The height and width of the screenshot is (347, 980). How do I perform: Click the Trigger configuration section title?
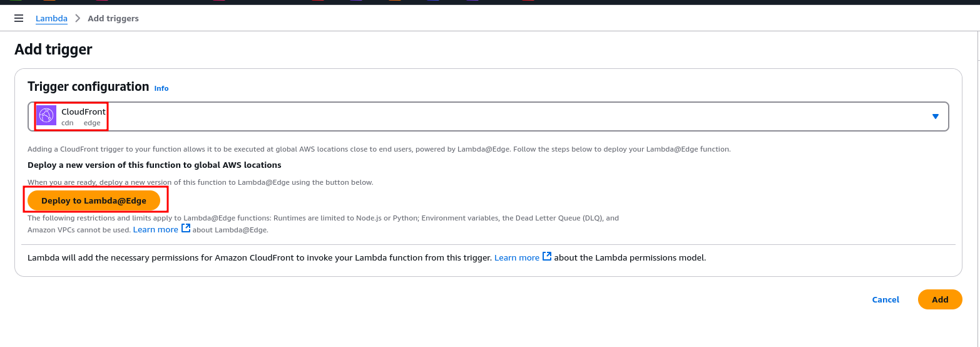[88, 86]
